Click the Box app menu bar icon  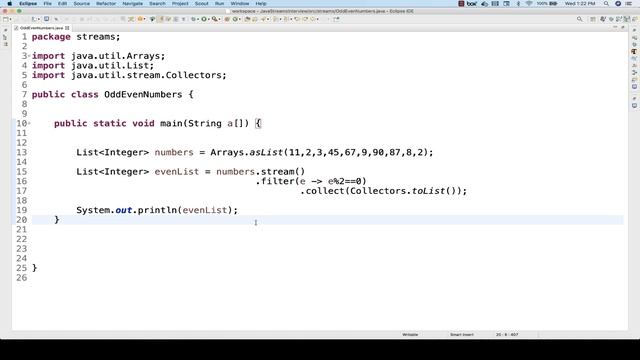coord(472,4)
